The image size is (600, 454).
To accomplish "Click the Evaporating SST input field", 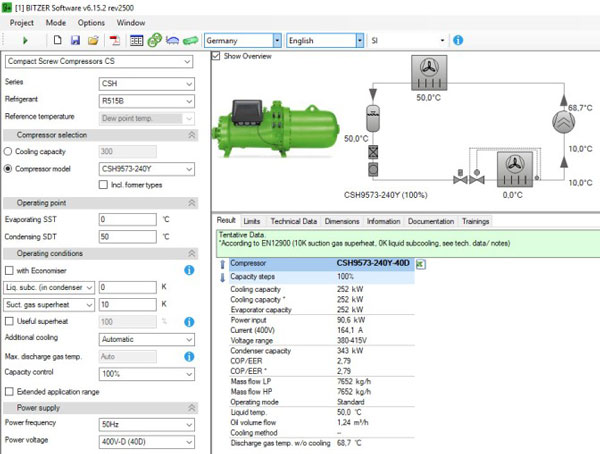I will click(x=128, y=219).
